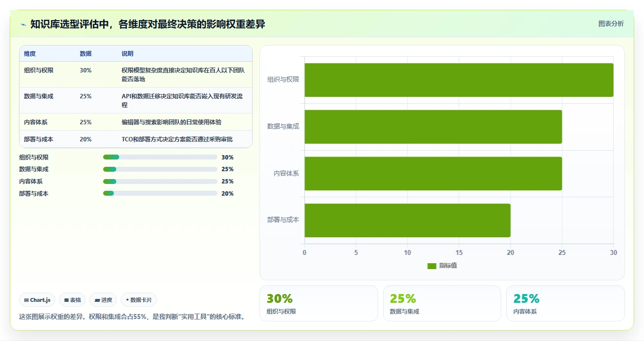This screenshot has width=644, height=341.
Task: Click the 数据 table column header
Action: [86, 54]
